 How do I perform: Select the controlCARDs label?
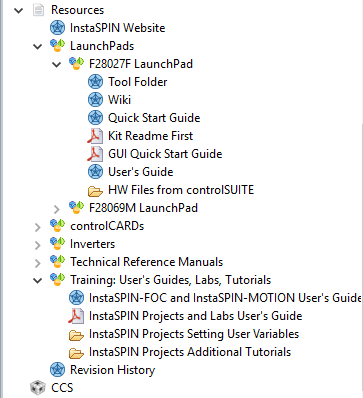[107, 226]
